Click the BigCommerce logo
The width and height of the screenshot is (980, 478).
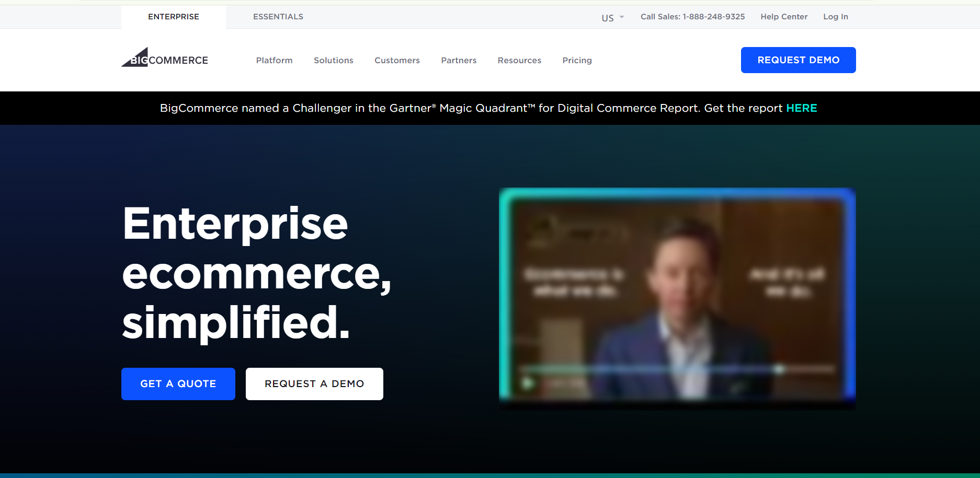[x=165, y=57]
